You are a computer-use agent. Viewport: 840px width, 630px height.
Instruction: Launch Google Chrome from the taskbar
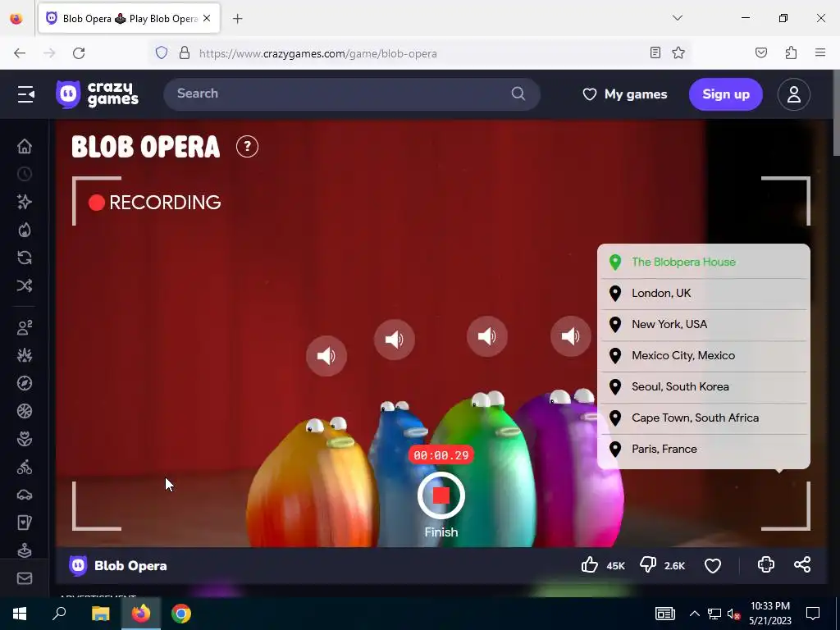pyautogui.click(x=181, y=614)
